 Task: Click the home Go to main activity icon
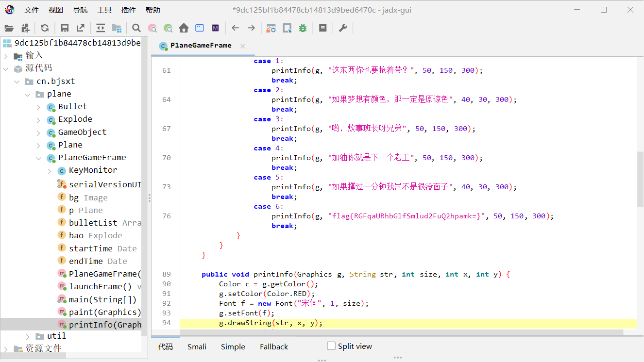click(x=184, y=28)
